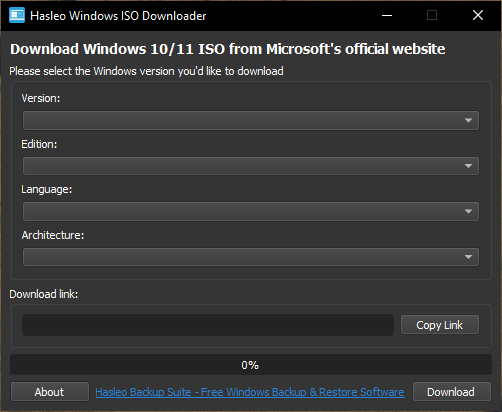
Task: Click the Download link text field
Action: (208, 325)
